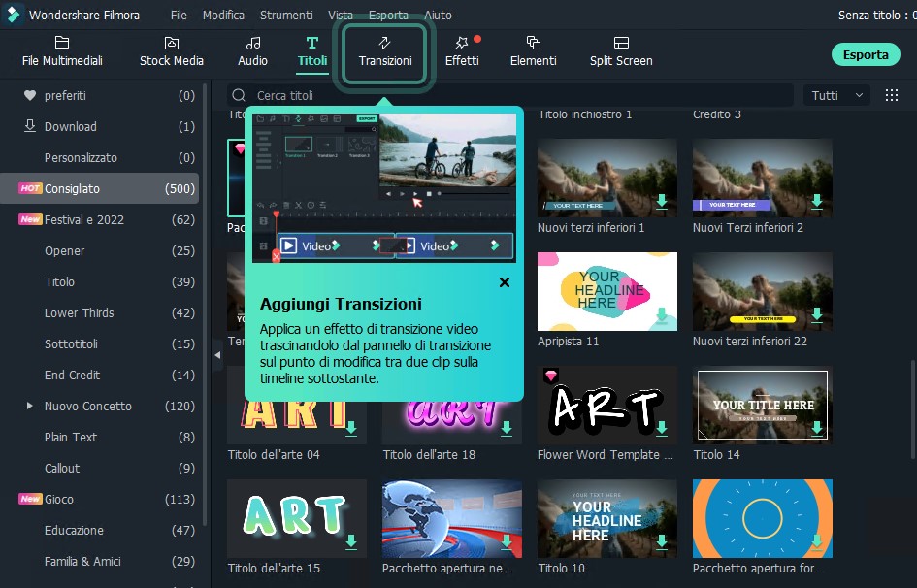
Task: Select Nuovi Terzi inferiori 2 thumbnail
Action: click(x=762, y=178)
